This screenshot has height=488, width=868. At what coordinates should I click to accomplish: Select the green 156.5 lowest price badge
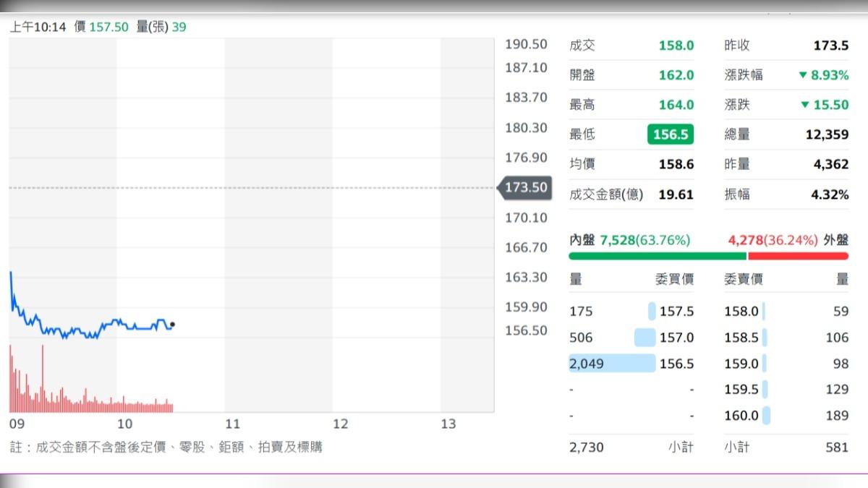pos(670,134)
